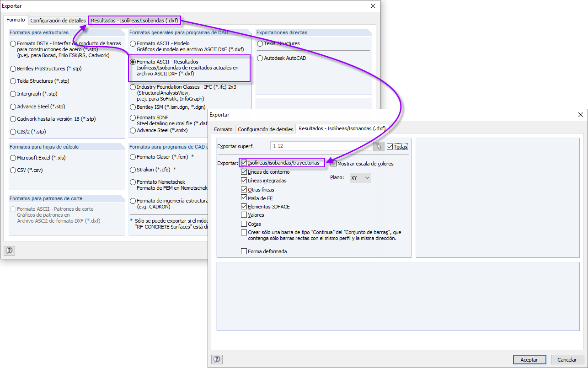Toggle Malla de EF checkbox

[x=244, y=198]
